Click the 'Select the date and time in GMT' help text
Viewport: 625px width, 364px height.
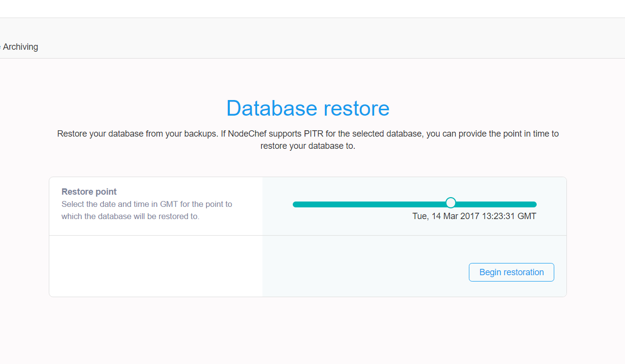point(147,204)
